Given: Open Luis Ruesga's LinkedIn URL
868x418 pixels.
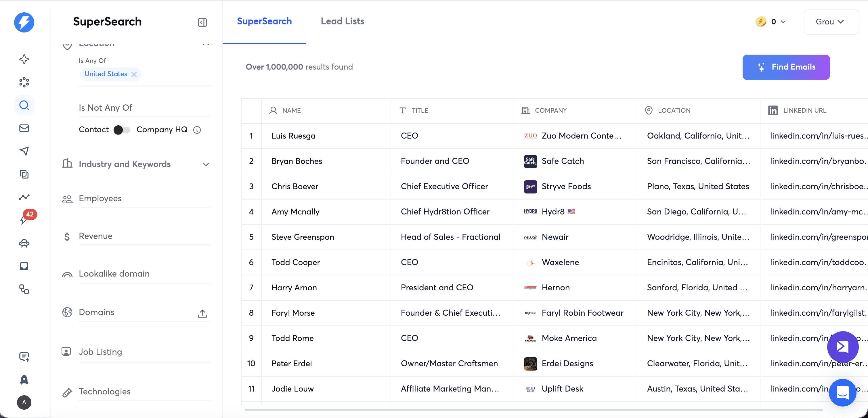Looking at the screenshot, I should click(x=818, y=136).
